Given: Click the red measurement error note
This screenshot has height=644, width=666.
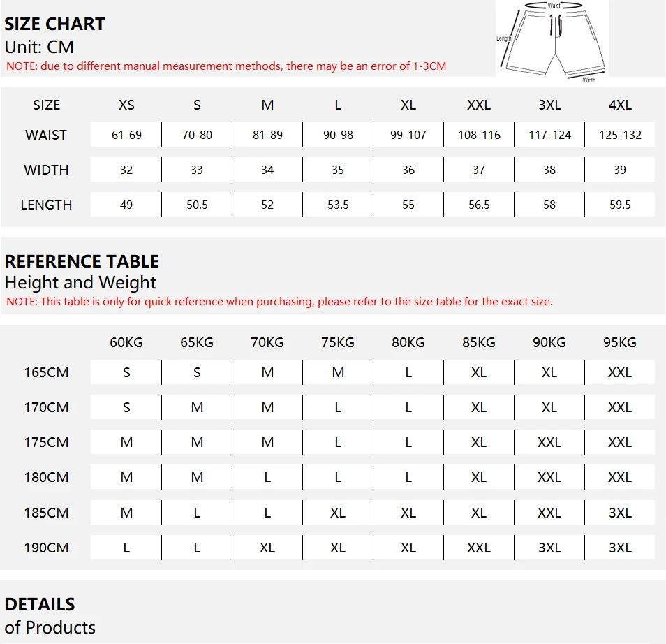Looking at the screenshot, I should click(226, 66).
